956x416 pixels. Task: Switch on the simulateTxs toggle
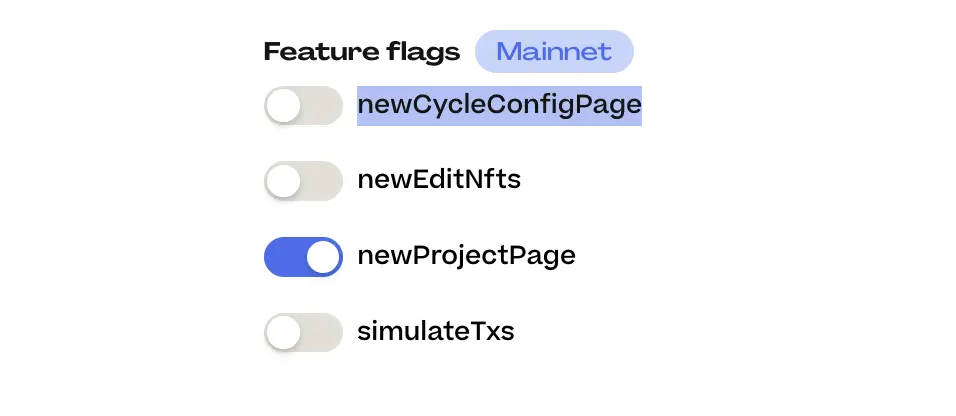pyautogui.click(x=303, y=332)
